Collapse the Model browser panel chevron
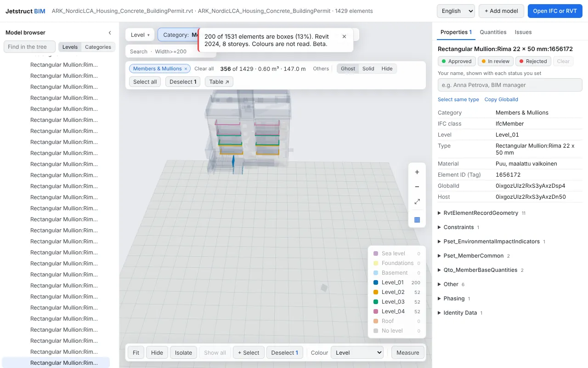Viewport: 588px width, 368px height. pos(110,33)
